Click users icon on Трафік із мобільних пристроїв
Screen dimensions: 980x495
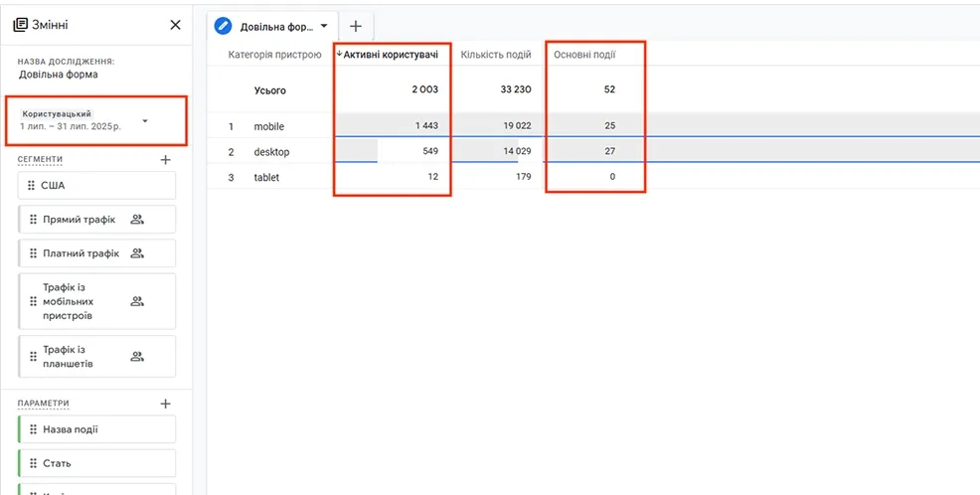coord(137,301)
